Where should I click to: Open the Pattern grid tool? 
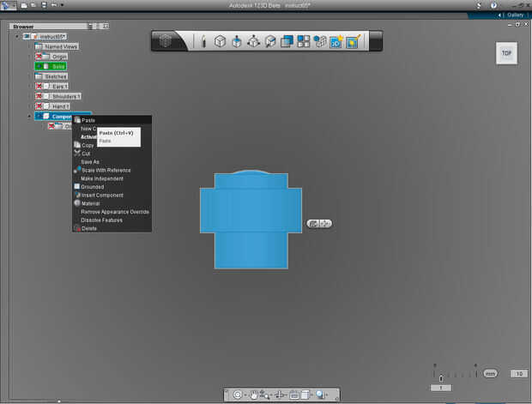coord(303,42)
